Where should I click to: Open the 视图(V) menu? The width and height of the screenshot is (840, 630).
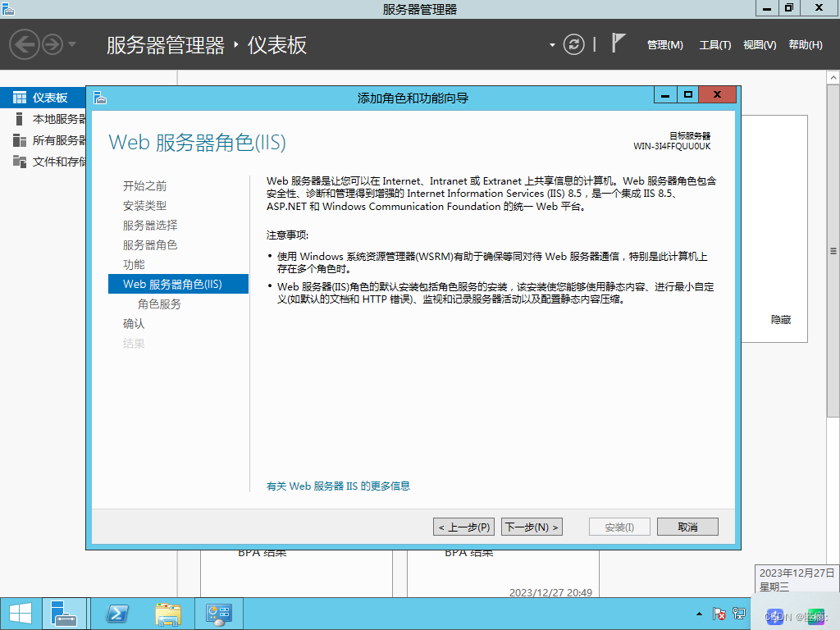[x=760, y=45]
